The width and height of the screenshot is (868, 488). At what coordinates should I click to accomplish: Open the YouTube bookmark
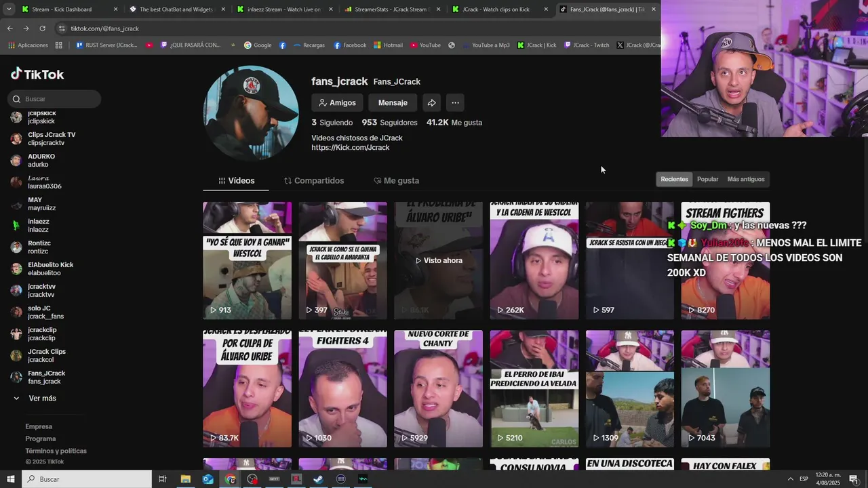425,45
